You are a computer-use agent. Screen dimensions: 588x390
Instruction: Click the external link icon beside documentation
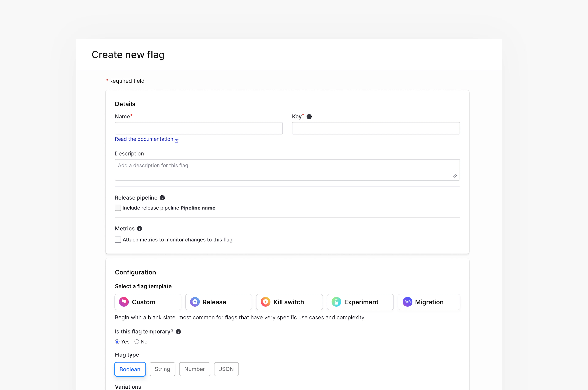177,140
